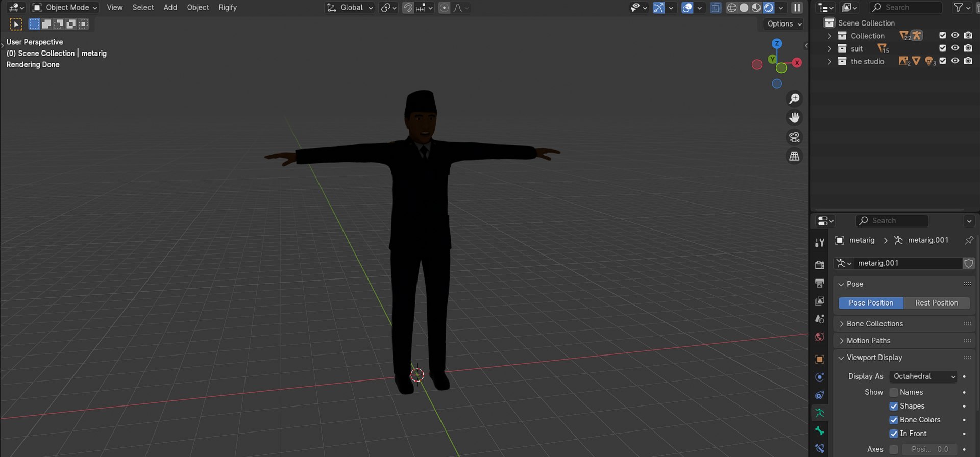
Task: Open the Global transform orientation dropdown
Action: point(350,7)
